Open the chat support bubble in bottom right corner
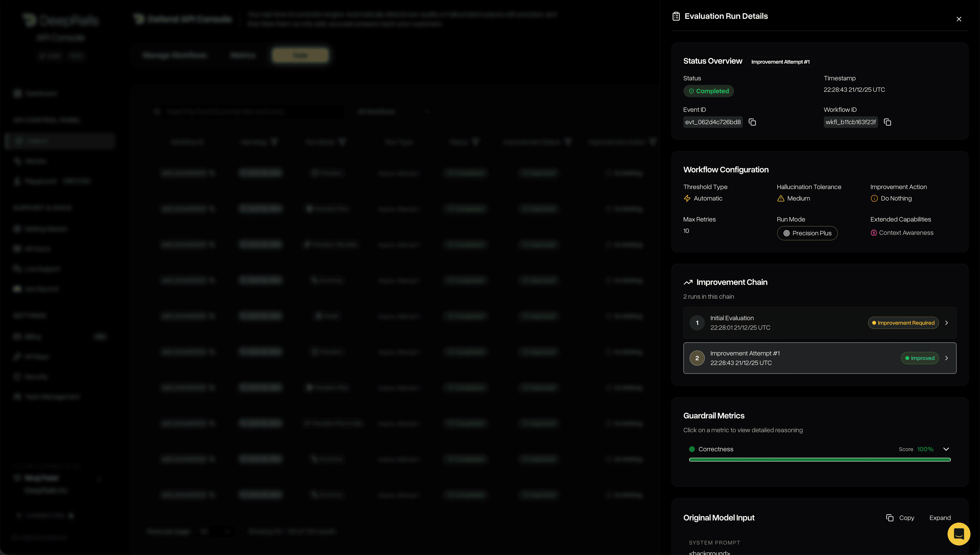The height and width of the screenshot is (555, 980). pos(959,534)
